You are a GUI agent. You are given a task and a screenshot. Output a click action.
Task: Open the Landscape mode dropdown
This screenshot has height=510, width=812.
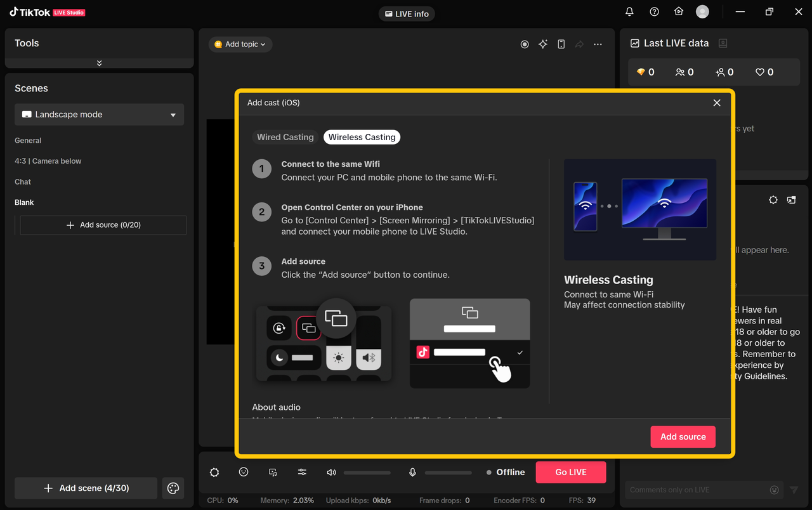(x=100, y=115)
